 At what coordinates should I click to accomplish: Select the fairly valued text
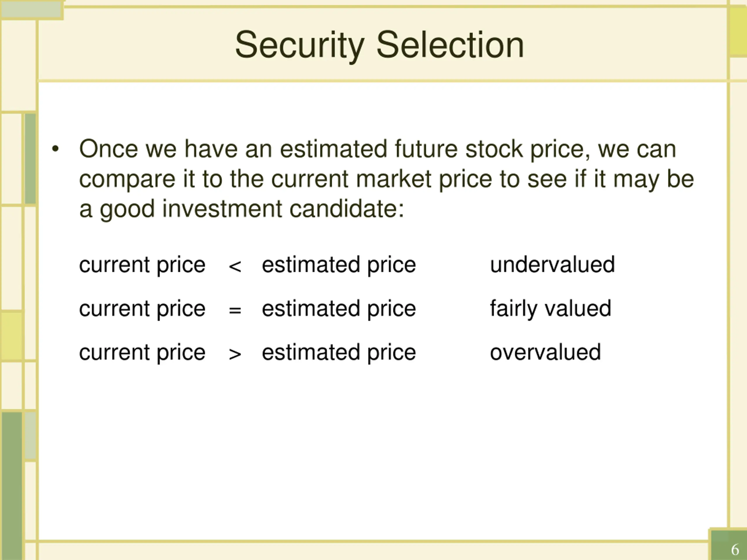coord(550,309)
